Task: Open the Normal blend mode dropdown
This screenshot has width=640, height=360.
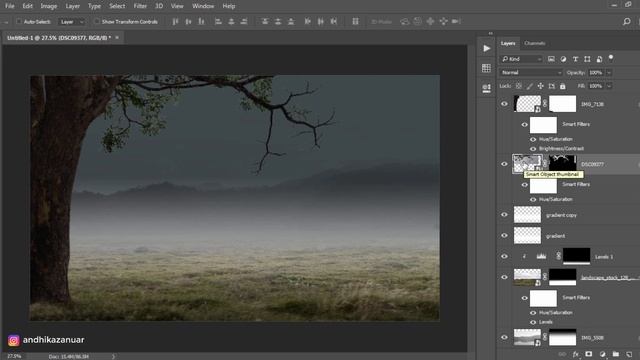Action: click(x=531, y=73)
